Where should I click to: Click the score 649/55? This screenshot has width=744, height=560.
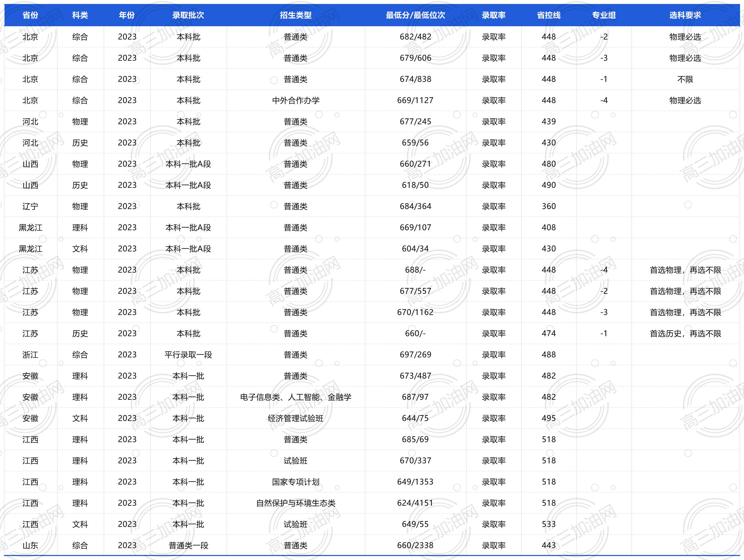pos(415,524)
